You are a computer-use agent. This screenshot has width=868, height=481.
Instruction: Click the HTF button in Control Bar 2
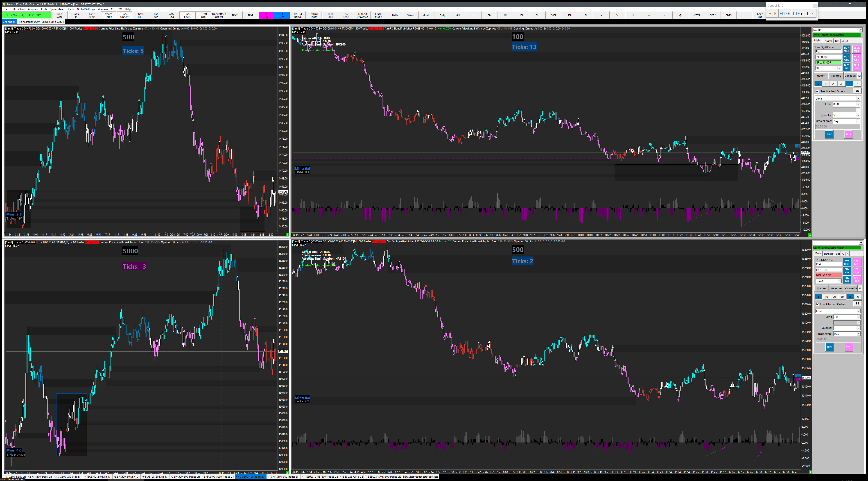pyautogui.click(x=772, y=14)
